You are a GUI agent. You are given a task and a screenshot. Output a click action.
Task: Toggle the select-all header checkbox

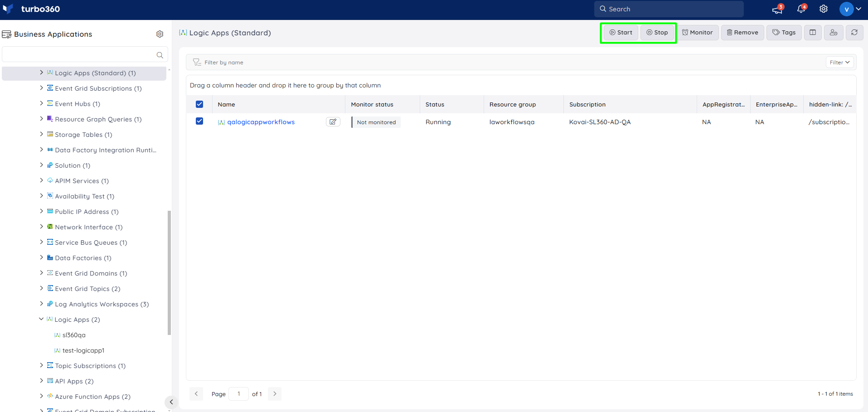click(x=199, y=104)
